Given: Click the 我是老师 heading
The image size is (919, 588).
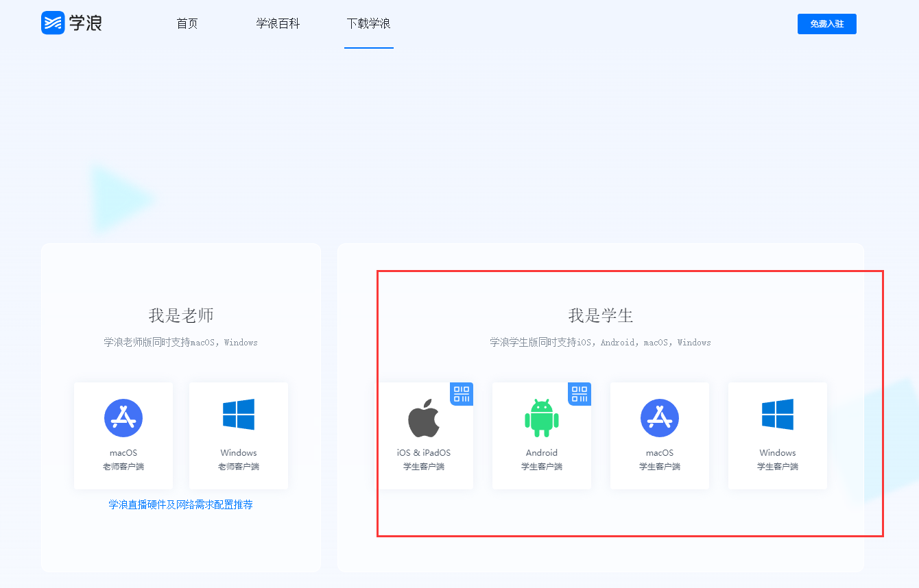Looking at the screenshot, I should 181,315.
